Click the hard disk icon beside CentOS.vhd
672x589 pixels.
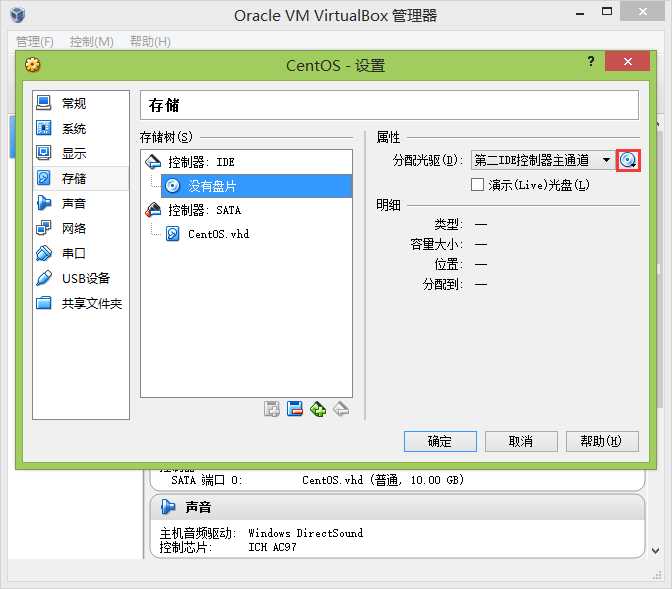click(172, 234)
